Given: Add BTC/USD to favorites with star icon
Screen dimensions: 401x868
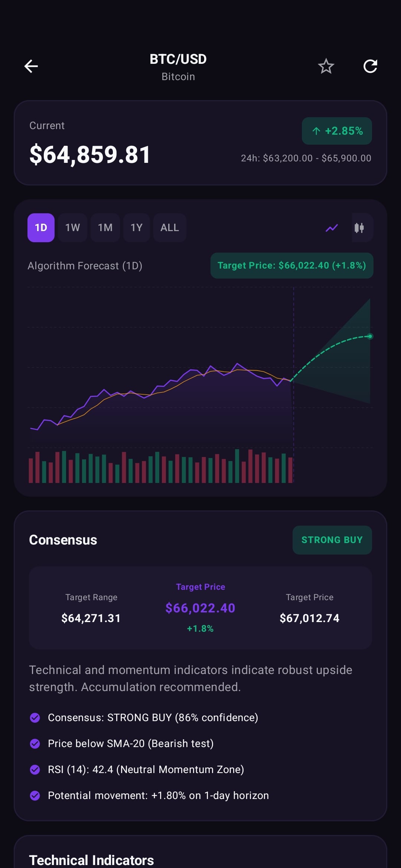Looking at the screenshot, I should click(x=326, y=66).
